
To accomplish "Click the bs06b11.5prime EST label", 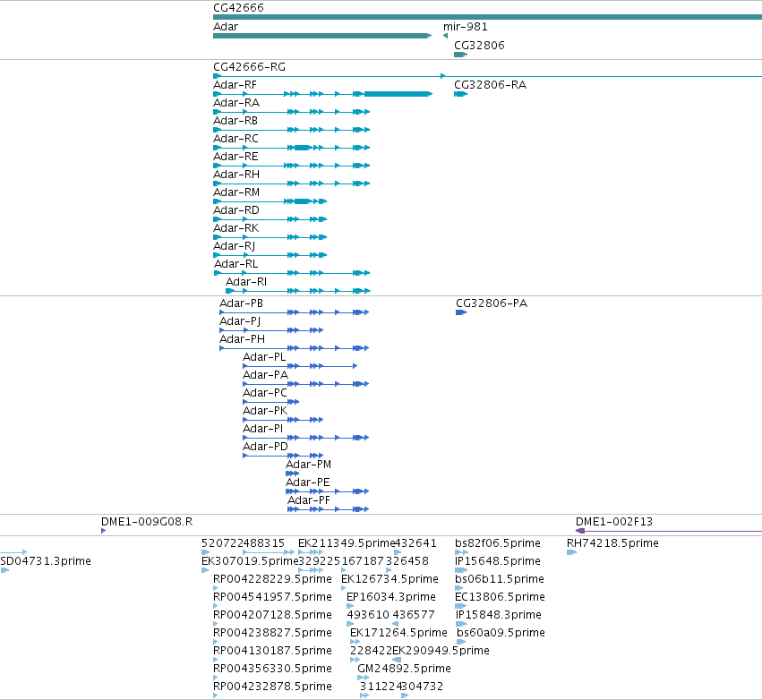I will [x=500, y=579].
